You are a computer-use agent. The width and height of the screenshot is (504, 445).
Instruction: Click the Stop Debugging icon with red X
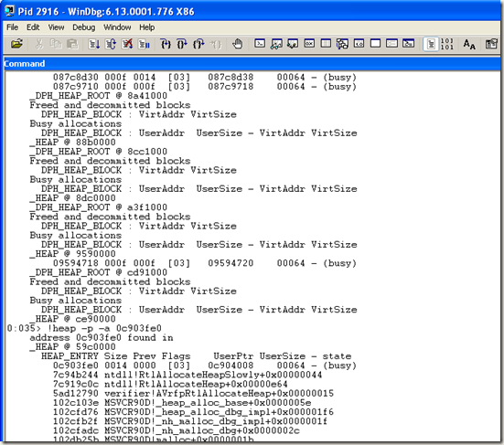pos(128,44)
